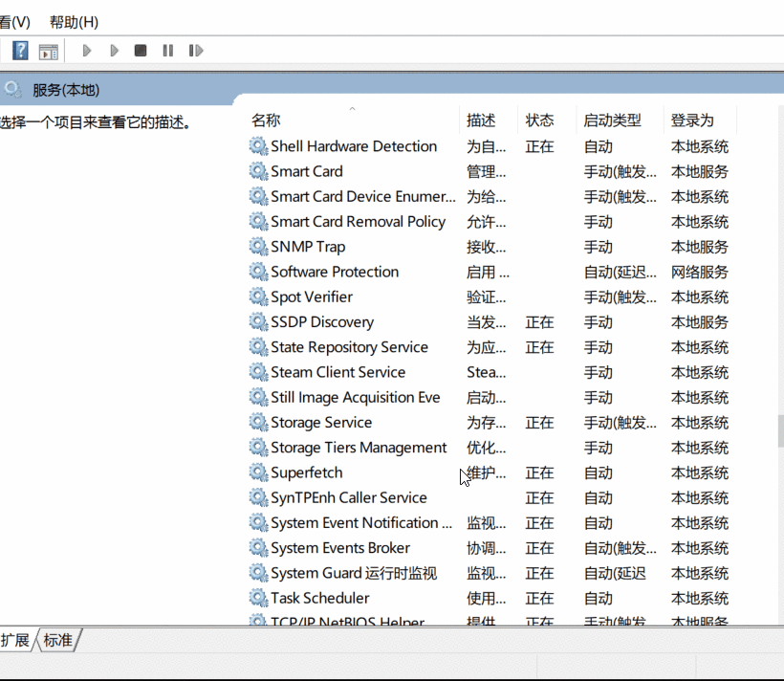784x681 pixels.
Task: Switch to the 标准 tab
Action: coord(57,641)
